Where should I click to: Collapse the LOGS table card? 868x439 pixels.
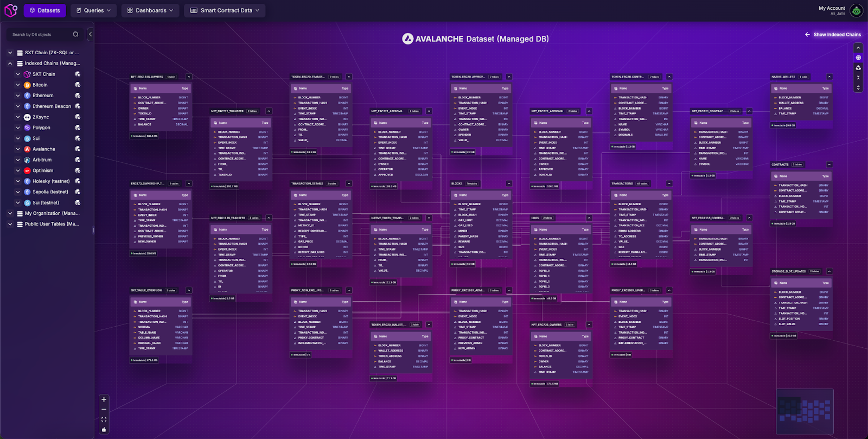click(x=589, y=218)
